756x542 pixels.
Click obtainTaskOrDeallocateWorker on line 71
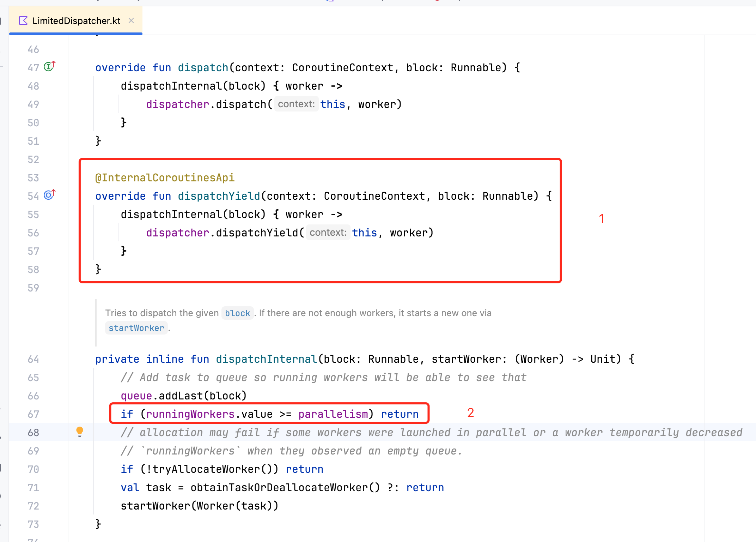coord(279,488)
